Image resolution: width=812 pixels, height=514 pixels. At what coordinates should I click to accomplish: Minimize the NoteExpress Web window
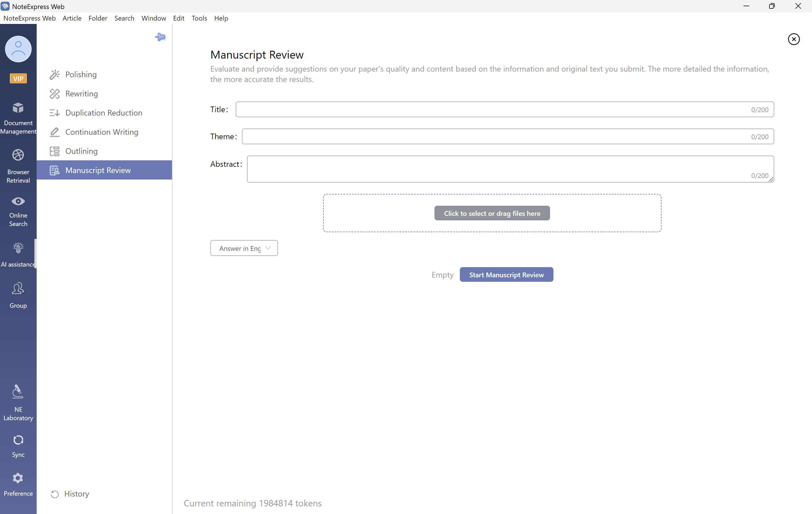tap(746, 6)
